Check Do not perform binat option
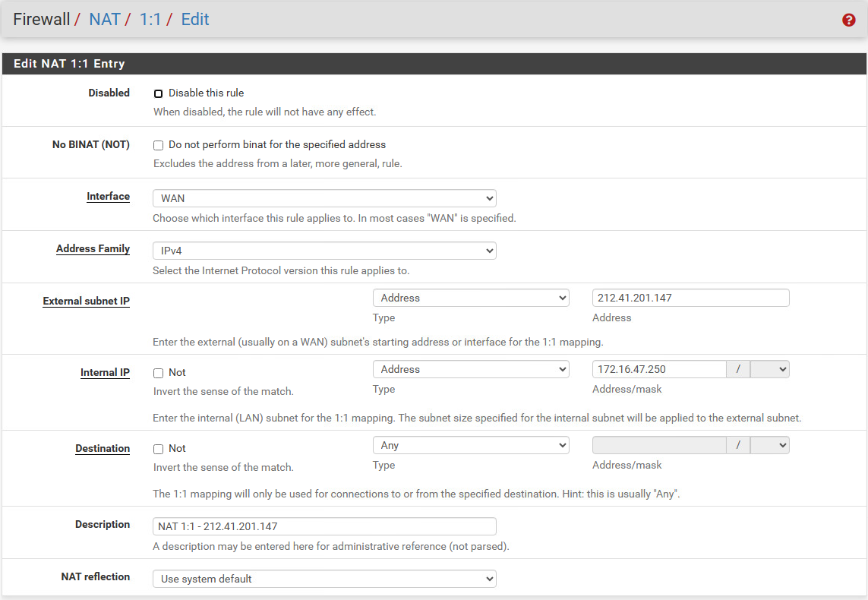 point(159,145)
